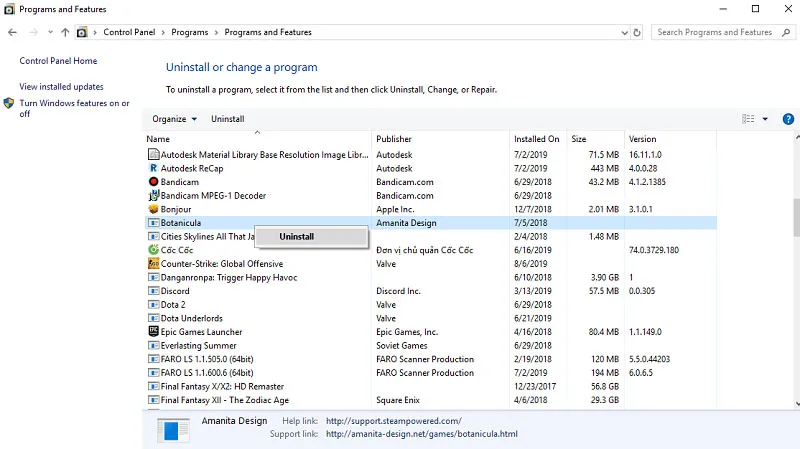Sort programs by the Size column
Image resolution: width=800 pixels, height=449 pixels.
pos(579,139)
